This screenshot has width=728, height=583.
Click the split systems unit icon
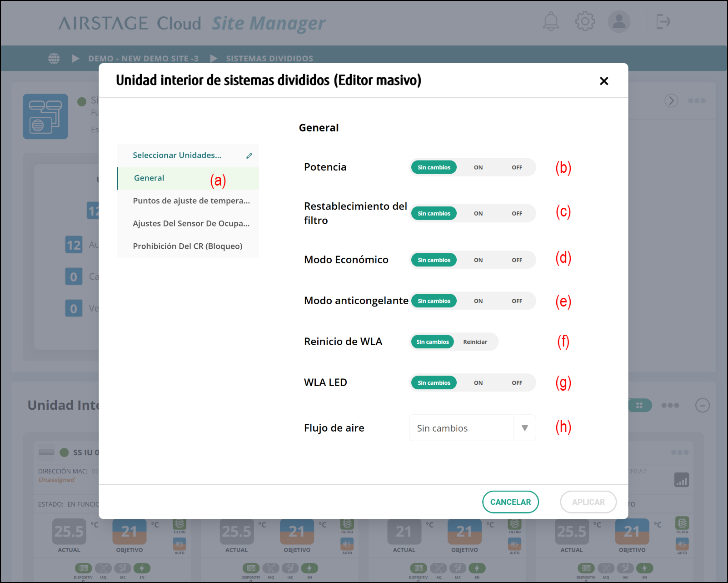(45, 116)
